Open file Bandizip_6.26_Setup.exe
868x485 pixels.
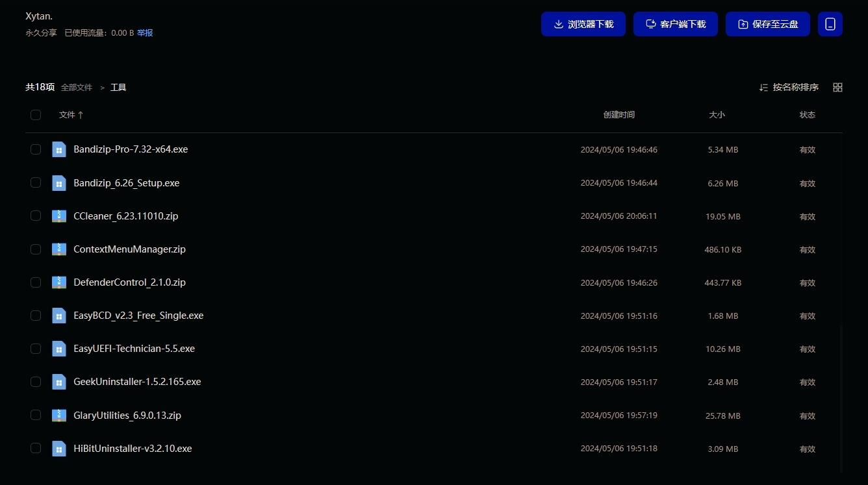[x=127, y=183]
